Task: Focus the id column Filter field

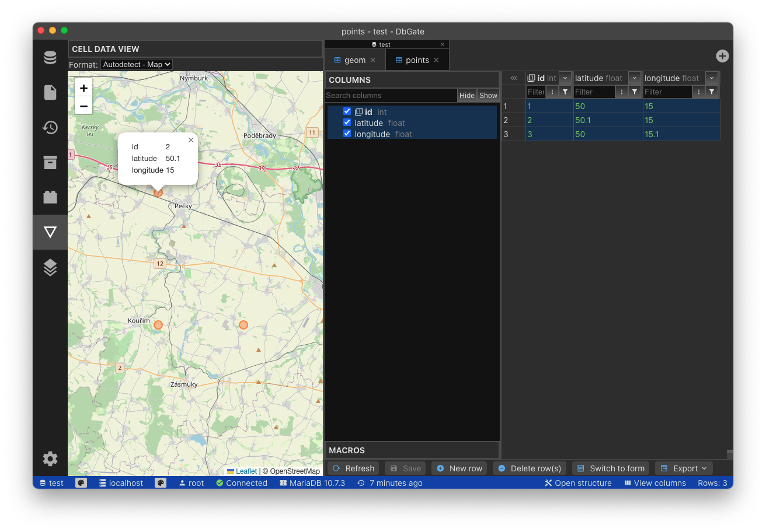Action: click(x=535, y=92)
